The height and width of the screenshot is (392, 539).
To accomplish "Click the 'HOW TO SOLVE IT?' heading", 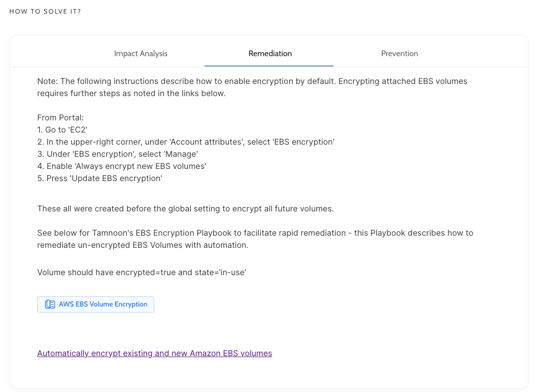I will coord(45,12).
